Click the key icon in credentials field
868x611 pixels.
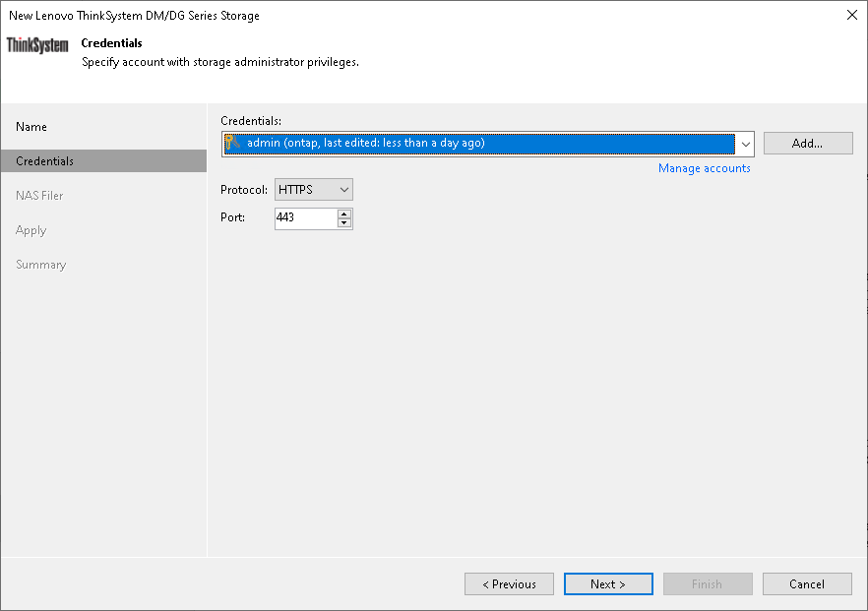pos(232,143)
